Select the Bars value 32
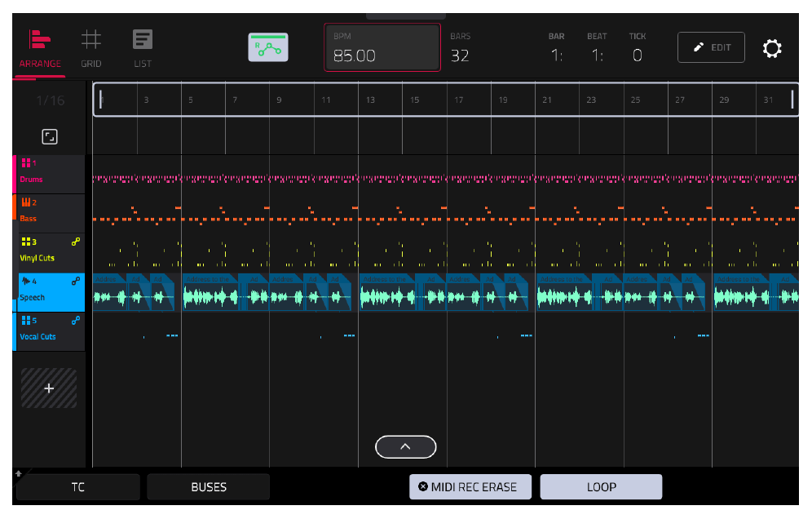812x519 pixels. (x=460, y=55)
